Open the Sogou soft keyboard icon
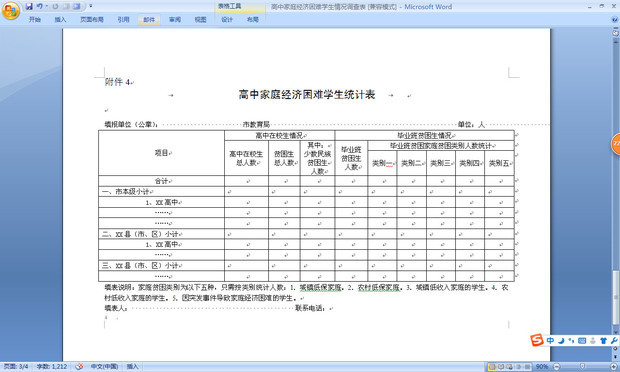 (x=582, y=340)
